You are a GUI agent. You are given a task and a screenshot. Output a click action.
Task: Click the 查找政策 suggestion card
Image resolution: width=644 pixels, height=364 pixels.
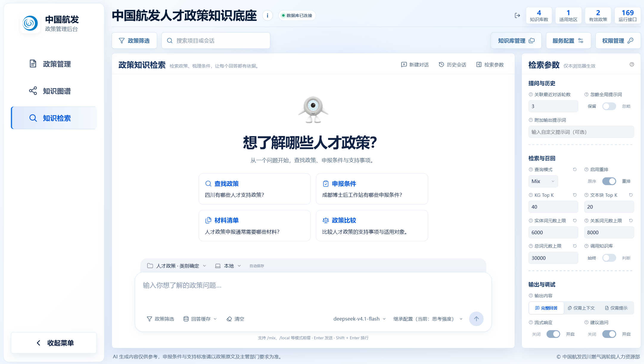[x=254, y=189]
